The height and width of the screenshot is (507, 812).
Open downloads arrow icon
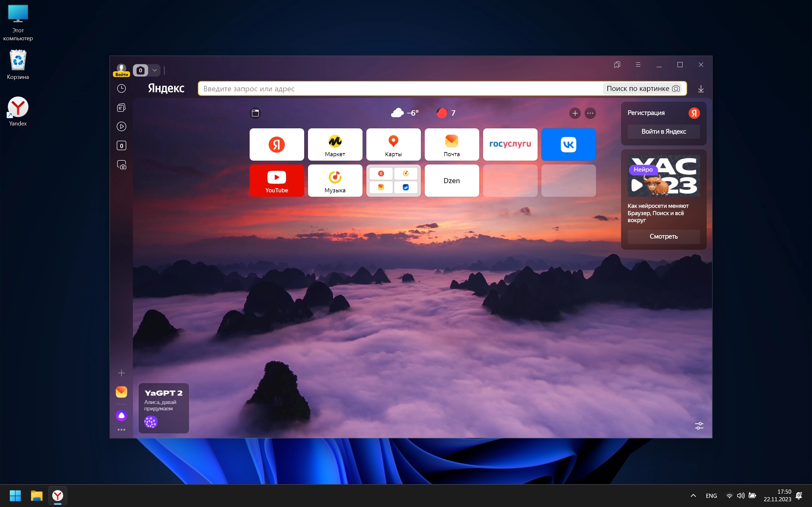point(701,89)
